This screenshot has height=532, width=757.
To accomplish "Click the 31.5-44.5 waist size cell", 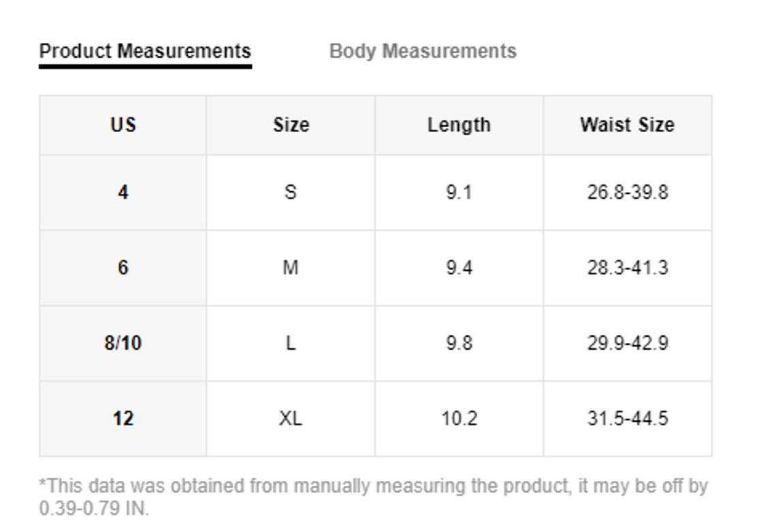I will tap(628, 418).
